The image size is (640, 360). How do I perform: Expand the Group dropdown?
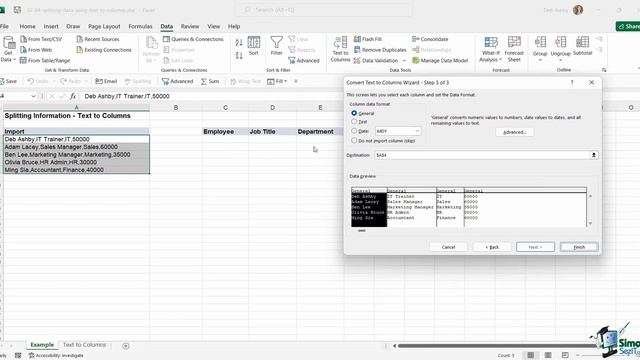[x=540, y=60]
